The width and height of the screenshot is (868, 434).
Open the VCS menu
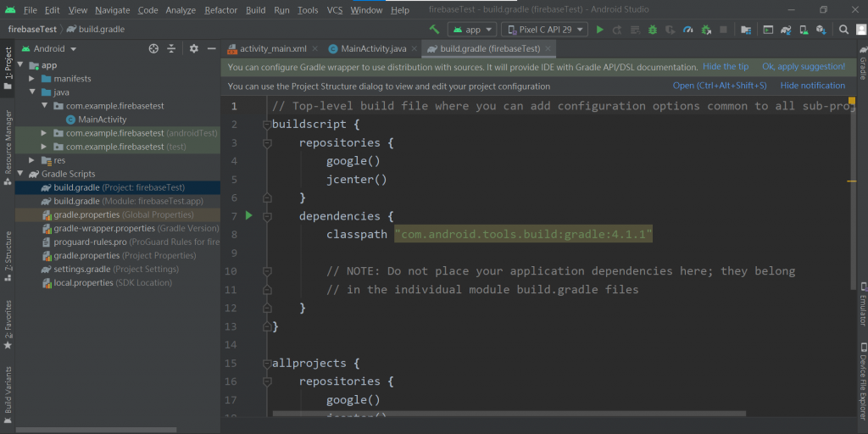click(x=334, y=10)
